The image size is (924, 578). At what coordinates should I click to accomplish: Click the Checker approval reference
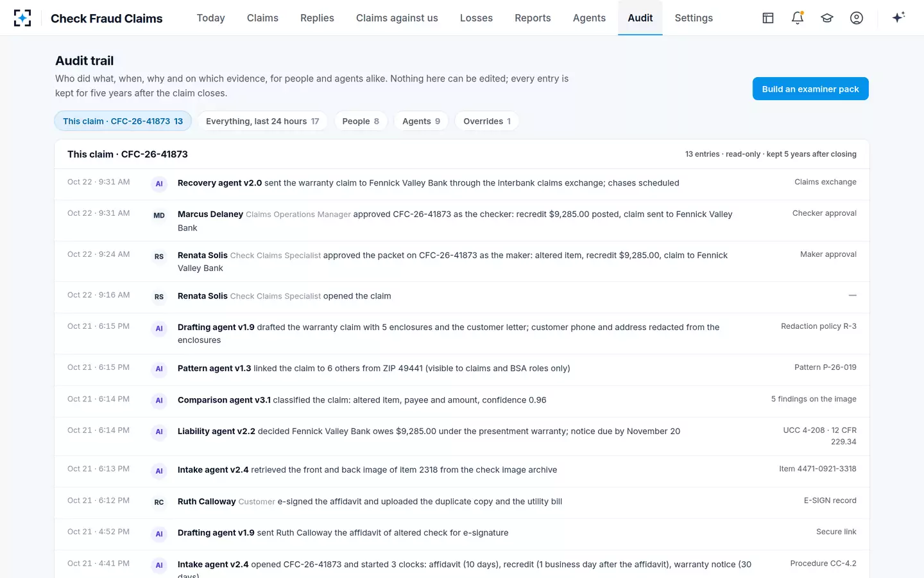tap(825, 213)
